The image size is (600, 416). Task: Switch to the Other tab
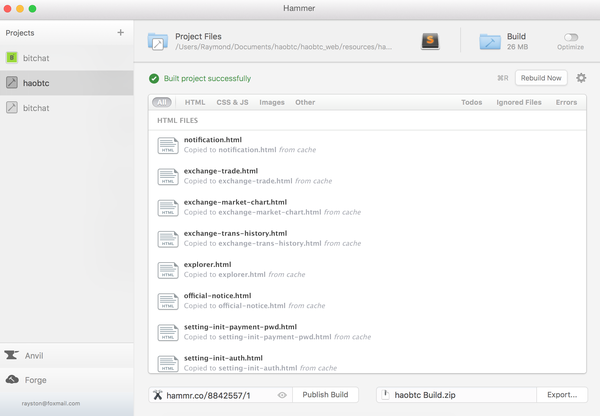(305, 102)
